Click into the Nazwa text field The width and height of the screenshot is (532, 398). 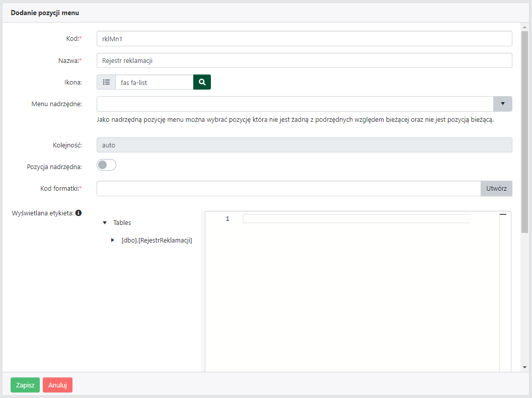pyautogui.click(x=304, y=60)
